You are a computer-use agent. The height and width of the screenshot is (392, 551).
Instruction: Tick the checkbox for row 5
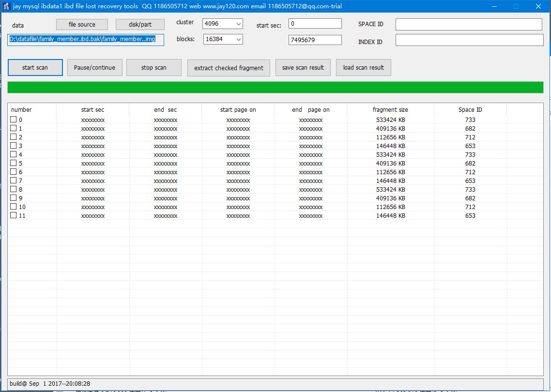(14, 163)
